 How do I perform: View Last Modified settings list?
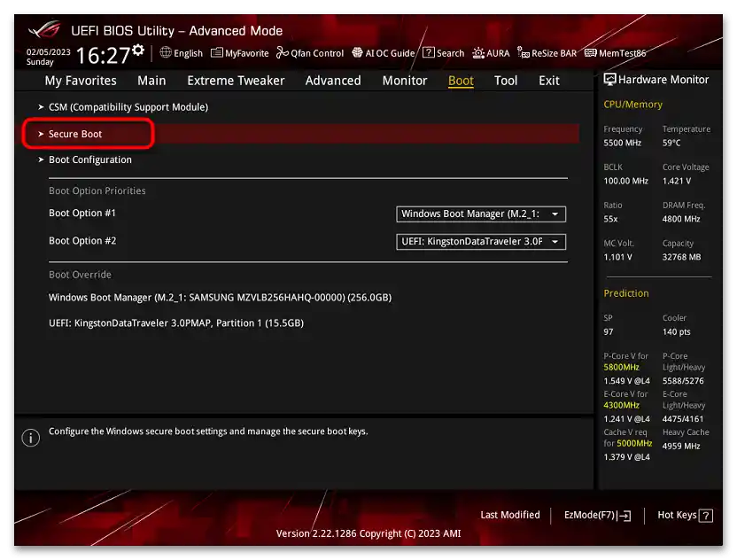pyautogui.click(x=510, y=515)
